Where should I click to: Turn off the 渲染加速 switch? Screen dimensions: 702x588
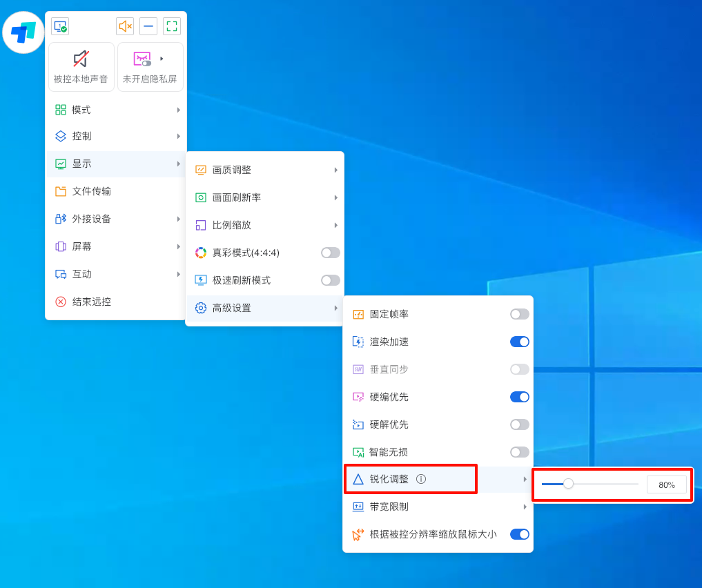(x=519, y=342)
